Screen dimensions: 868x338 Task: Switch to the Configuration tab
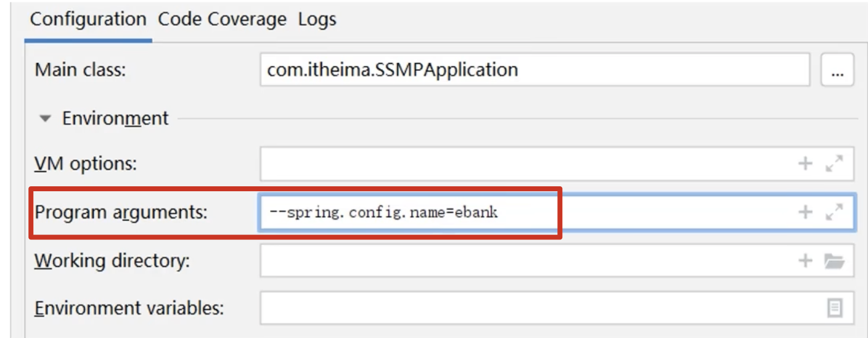tap(88, 19)
